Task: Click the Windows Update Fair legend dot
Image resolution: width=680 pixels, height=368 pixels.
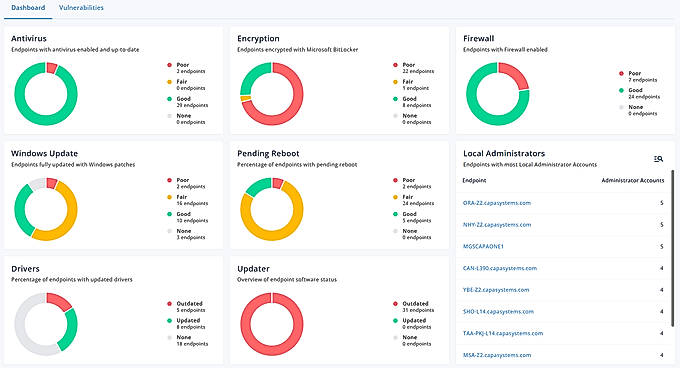Action: click(x=169, y=197)
